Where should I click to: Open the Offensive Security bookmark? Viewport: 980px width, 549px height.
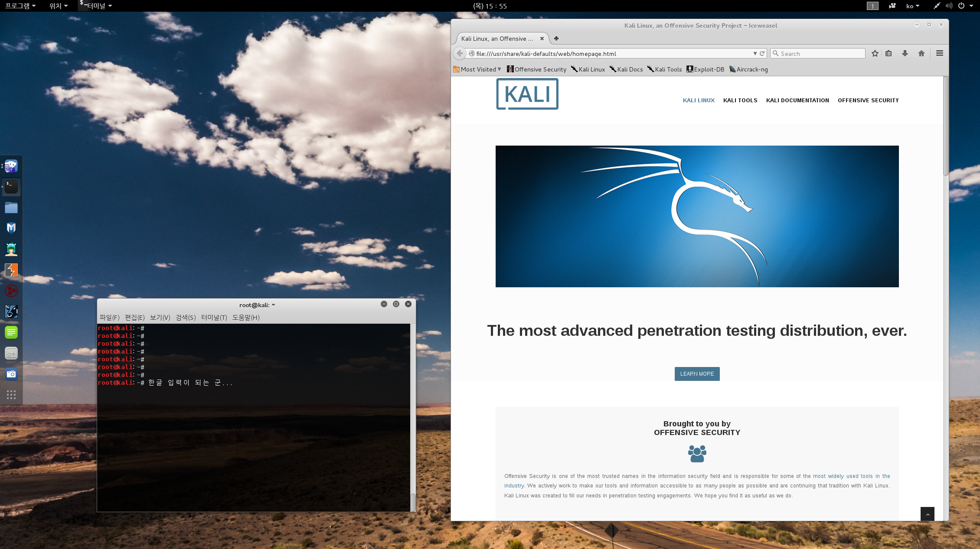point(536,68)
